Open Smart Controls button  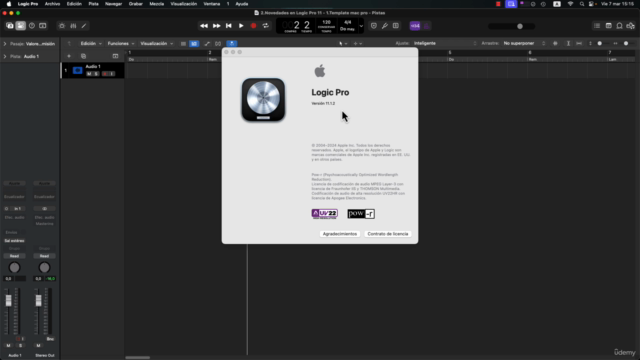point(62,26)
